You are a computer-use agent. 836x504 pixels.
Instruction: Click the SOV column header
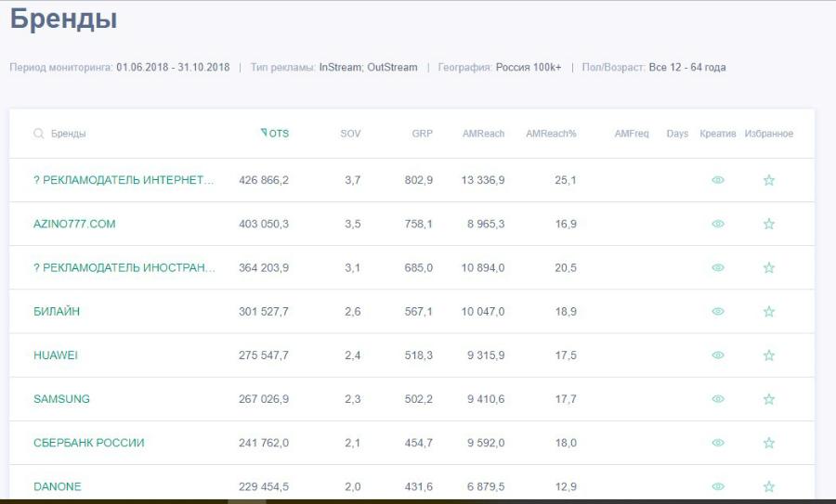click(350, 134)
